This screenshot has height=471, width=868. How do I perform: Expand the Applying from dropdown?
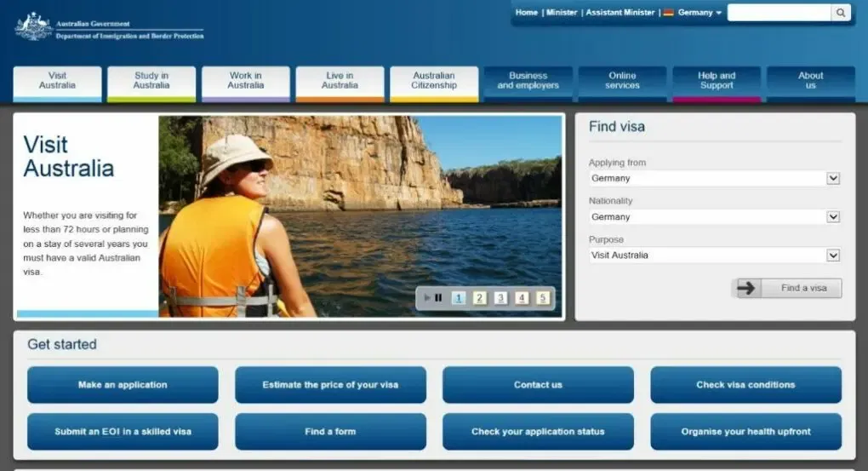coord(833,179)
